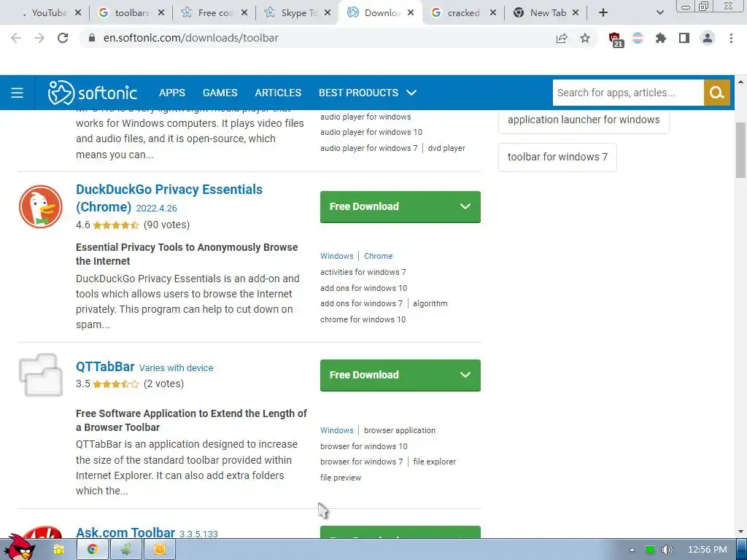Image resolution: width=747 pixels, height=560 pixels.
Task: Switch to the Free coo tab
Action: coord(214,13)
